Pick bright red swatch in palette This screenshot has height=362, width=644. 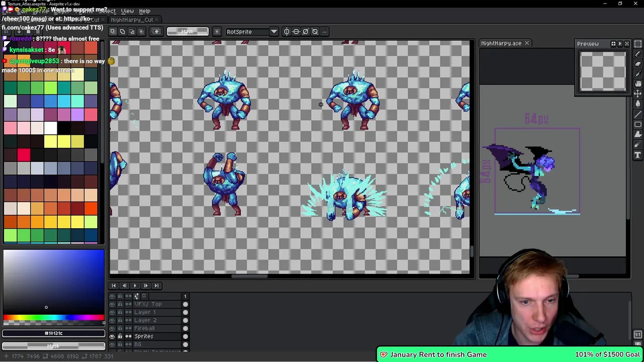(24, 155)
